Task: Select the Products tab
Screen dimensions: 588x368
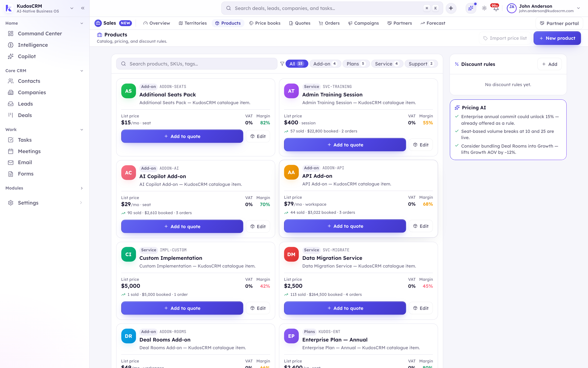Action: point(228,23)
